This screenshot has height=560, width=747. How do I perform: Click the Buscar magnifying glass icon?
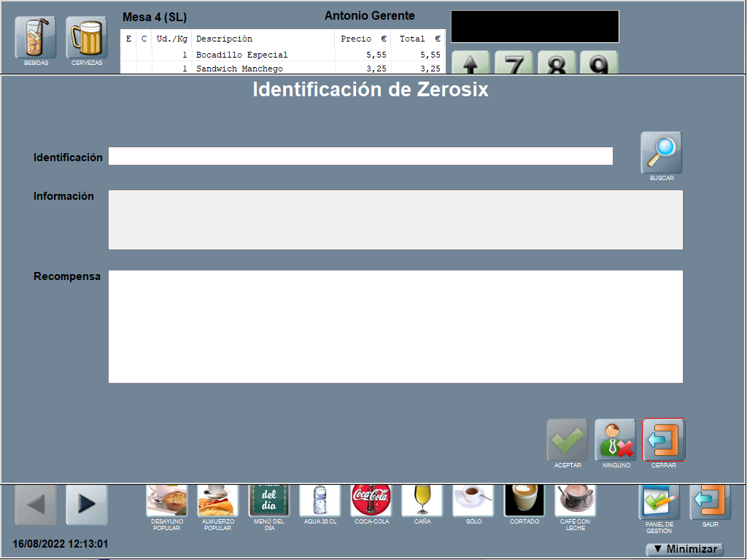(661, 153)
